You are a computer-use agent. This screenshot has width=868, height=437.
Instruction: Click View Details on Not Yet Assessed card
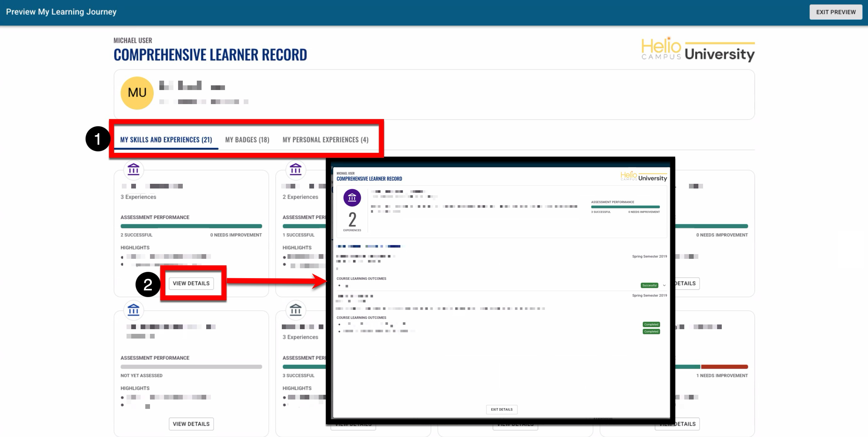(191, 424)
